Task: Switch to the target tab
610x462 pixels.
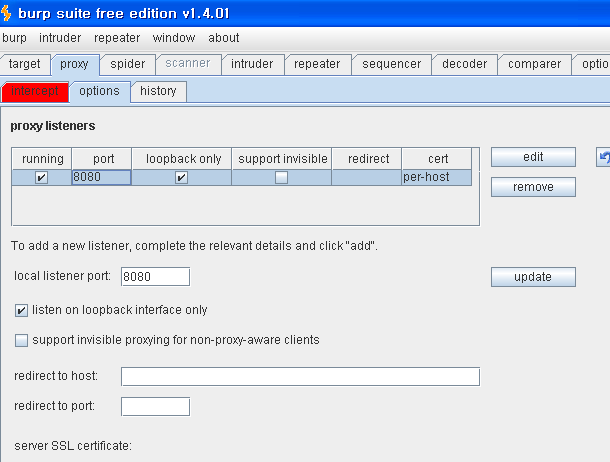Action: 25,64
